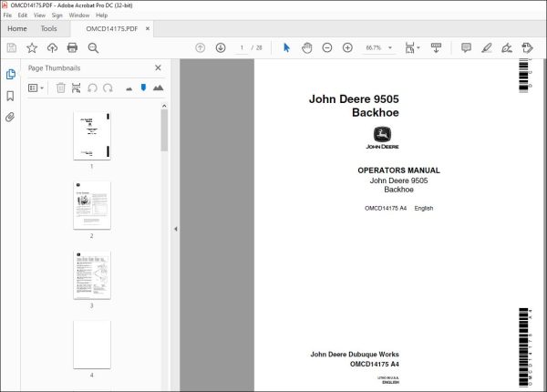Open the Window menu

(x=79, y=15)
